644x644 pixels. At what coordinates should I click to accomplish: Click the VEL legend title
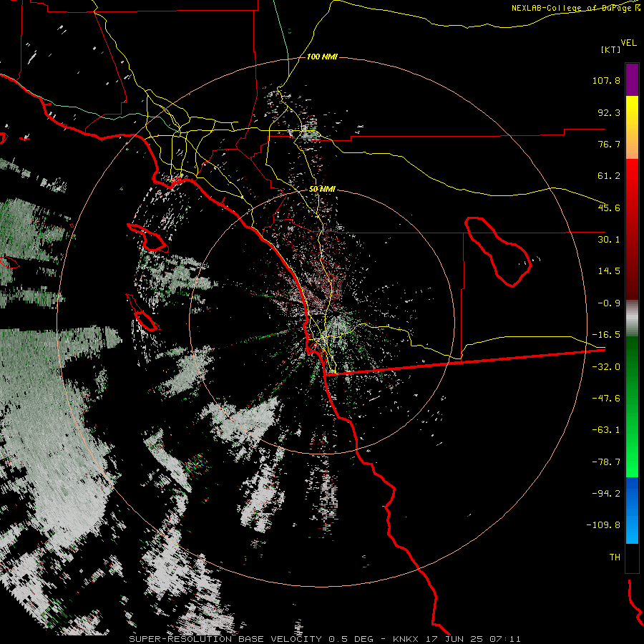(x=628, y=43)
